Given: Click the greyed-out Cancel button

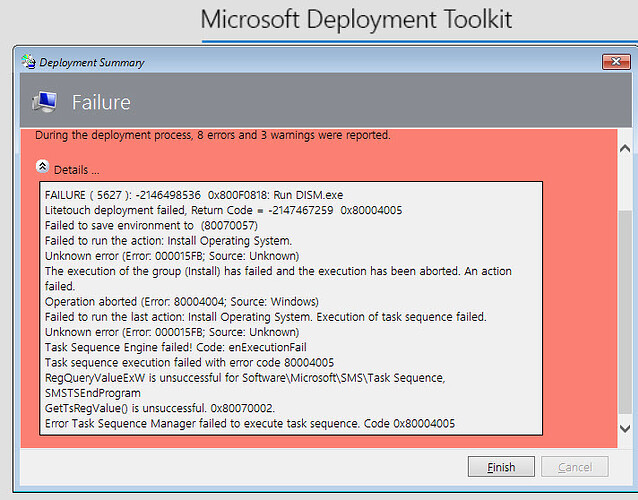Looking at the screenshot, I should (574, 467).
